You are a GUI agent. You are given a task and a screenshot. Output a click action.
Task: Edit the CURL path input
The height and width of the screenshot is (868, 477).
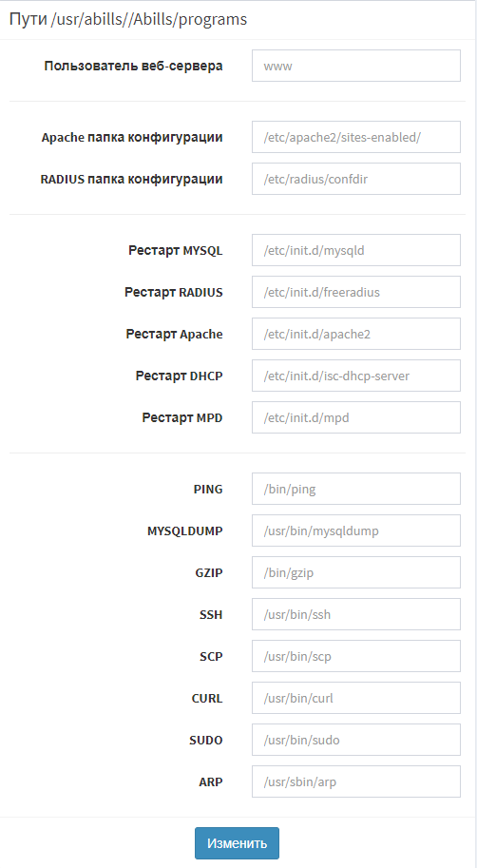[355, 698]
